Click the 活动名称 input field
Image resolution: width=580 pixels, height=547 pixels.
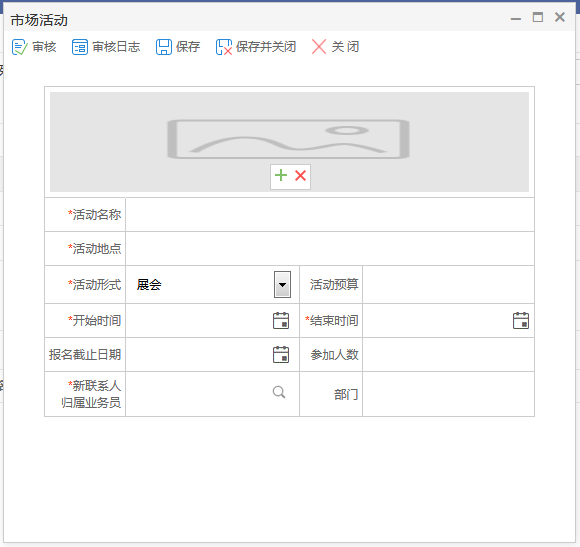point(330,215)
